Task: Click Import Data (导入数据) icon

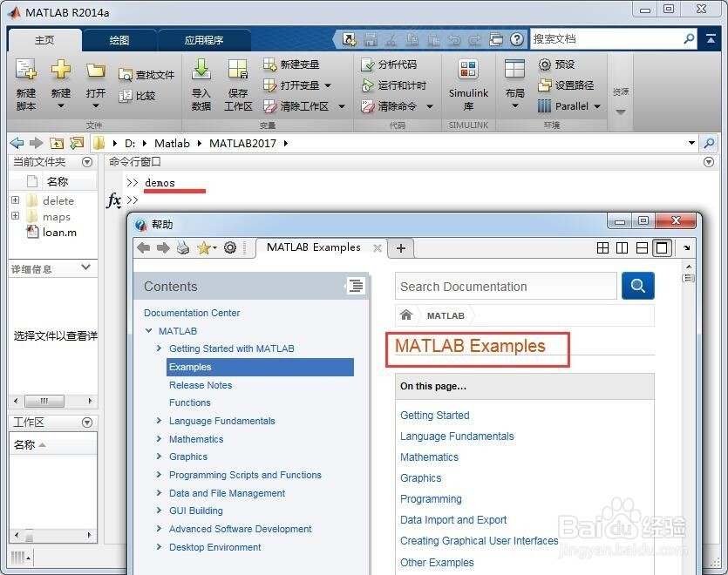Action: [x=201, y=69]
